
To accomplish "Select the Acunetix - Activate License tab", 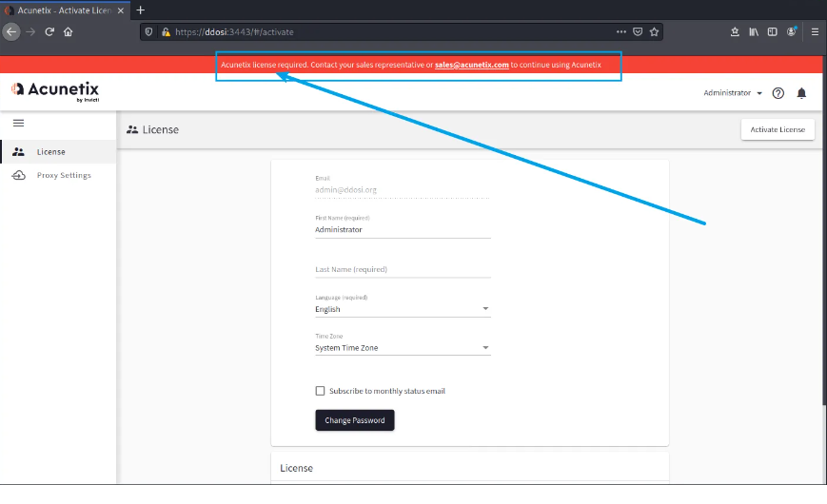I will click(65, 10).
